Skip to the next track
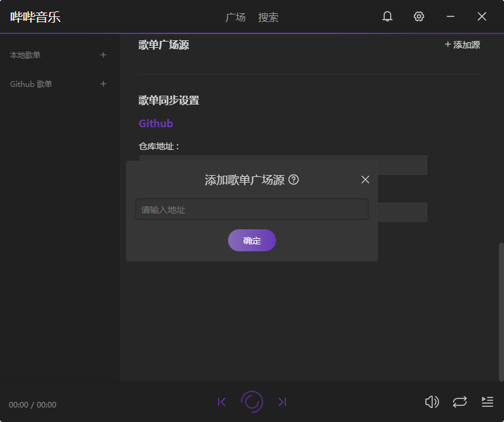The width and height of the screenshot is (504, 422). coord(282,401)
